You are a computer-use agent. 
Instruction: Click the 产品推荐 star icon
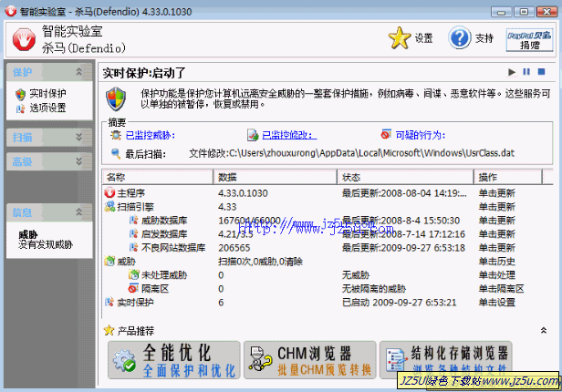(x=109, y=330)
